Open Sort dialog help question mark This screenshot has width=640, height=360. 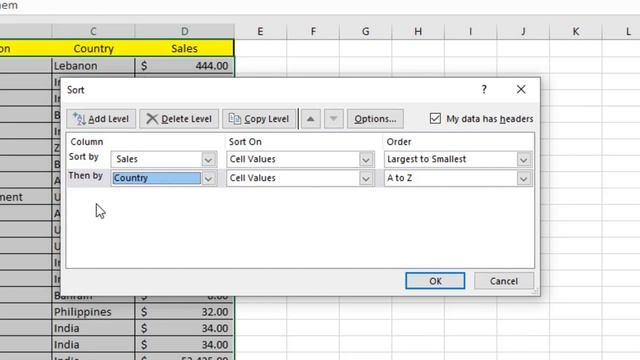484,89
